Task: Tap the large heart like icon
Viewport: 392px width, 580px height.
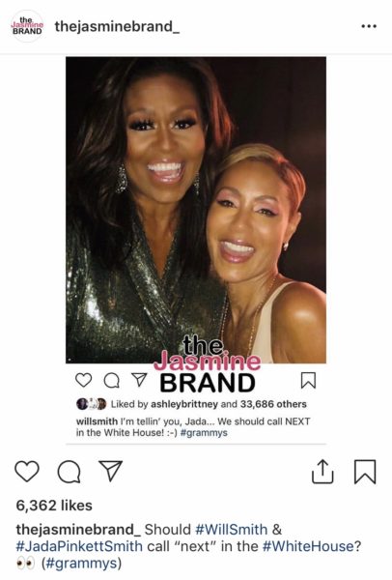Action: pyautogui.click(x=27, y=472)
